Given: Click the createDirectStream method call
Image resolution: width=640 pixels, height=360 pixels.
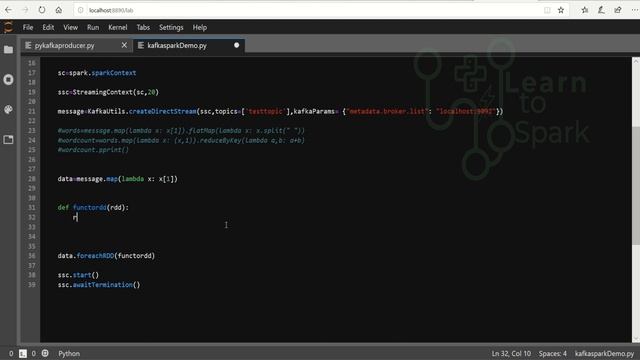Looking at the screenshot, I should 162,111.
